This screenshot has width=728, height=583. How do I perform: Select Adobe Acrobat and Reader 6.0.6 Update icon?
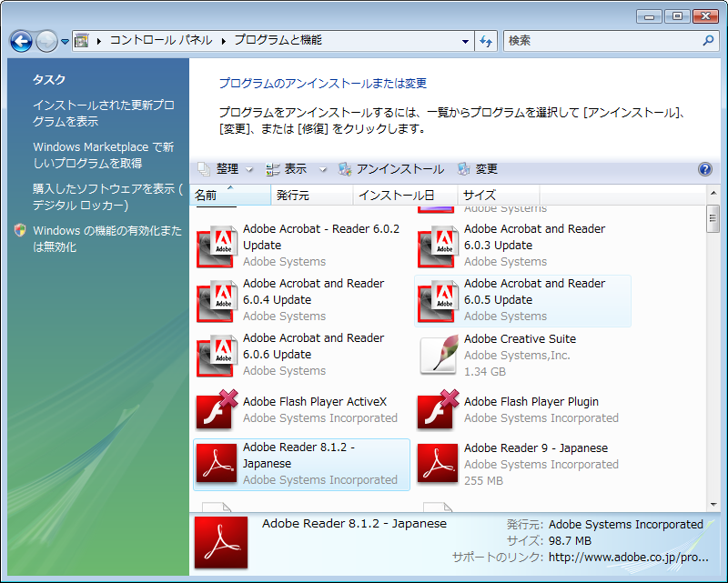[x=217, y=355]
